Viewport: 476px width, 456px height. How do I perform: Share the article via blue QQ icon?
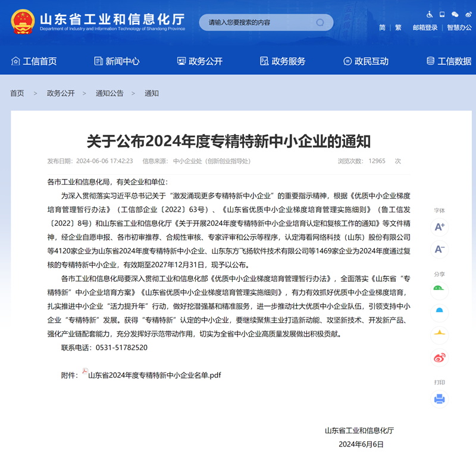click(x=439, y=313)
